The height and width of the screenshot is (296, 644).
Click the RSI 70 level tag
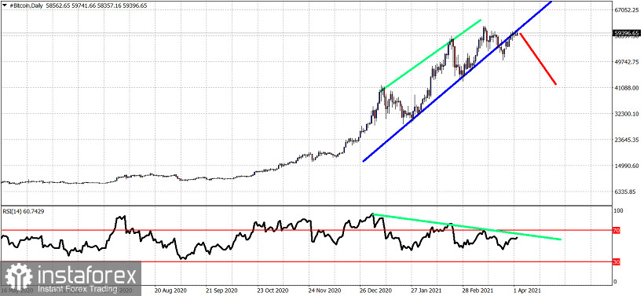click(616, 231)
